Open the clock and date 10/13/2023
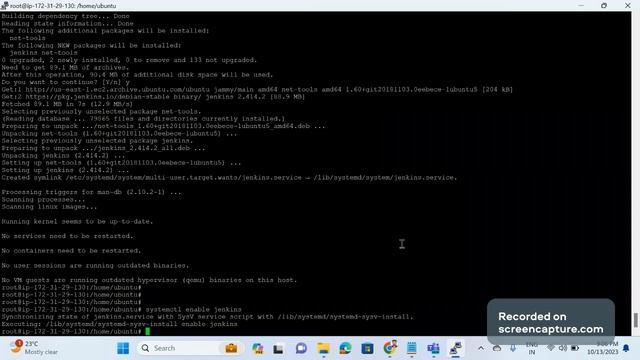 tap(602, 348)
